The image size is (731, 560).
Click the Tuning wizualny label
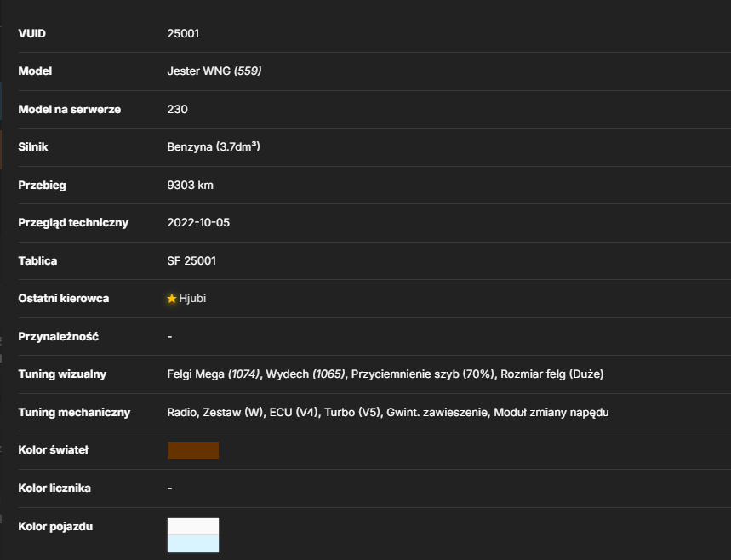click(62, 374)
